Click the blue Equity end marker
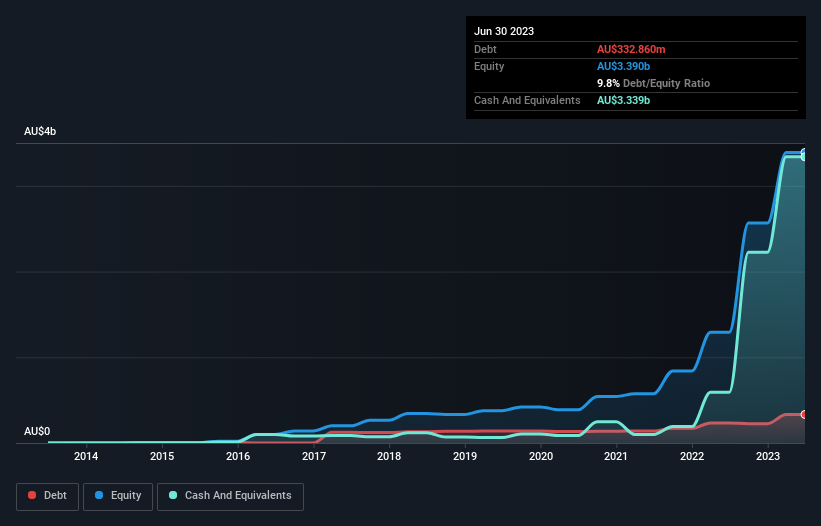The width and height of the screenshot is (821, 526). click(x=804, y=152)
